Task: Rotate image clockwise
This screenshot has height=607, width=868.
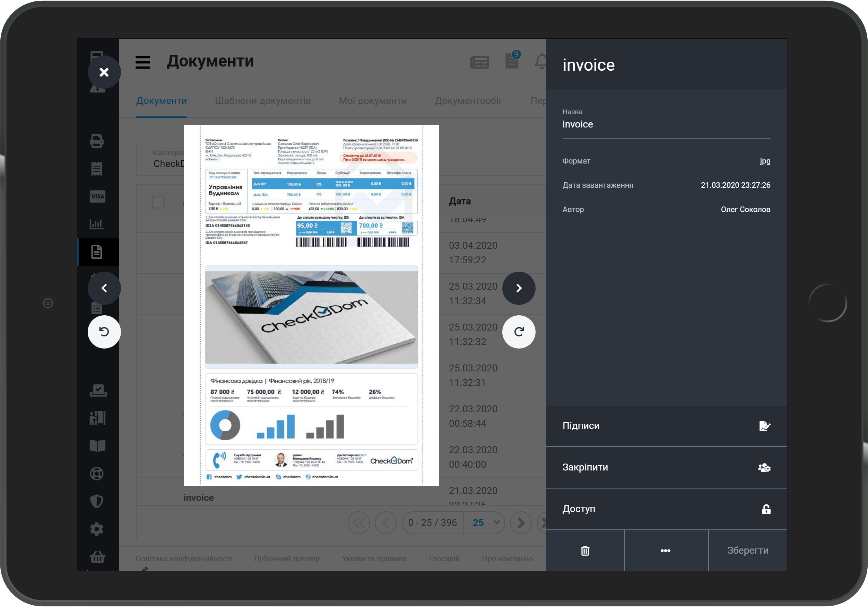Action: point(519,332)
